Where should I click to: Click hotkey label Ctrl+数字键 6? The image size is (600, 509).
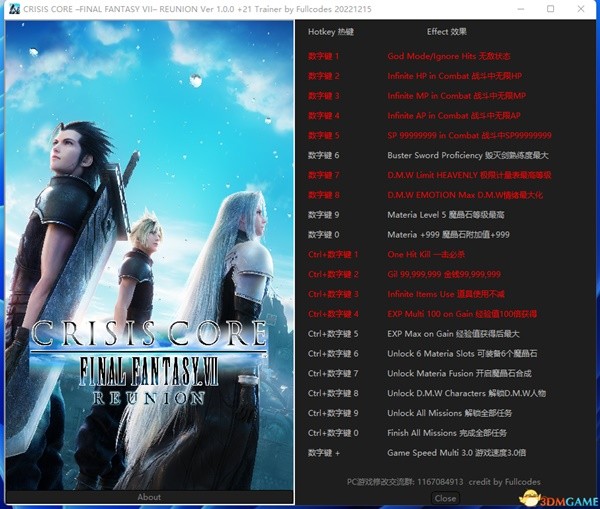point(333,354)
